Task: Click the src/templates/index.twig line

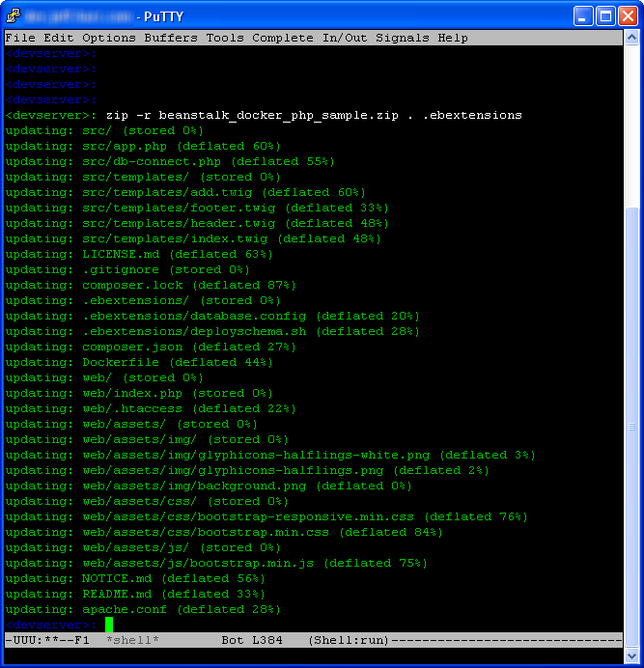Action: point(193,238)
